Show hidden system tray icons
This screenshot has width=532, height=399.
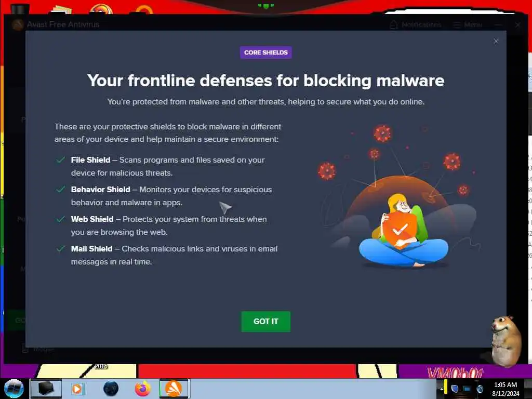click(442, 389)
